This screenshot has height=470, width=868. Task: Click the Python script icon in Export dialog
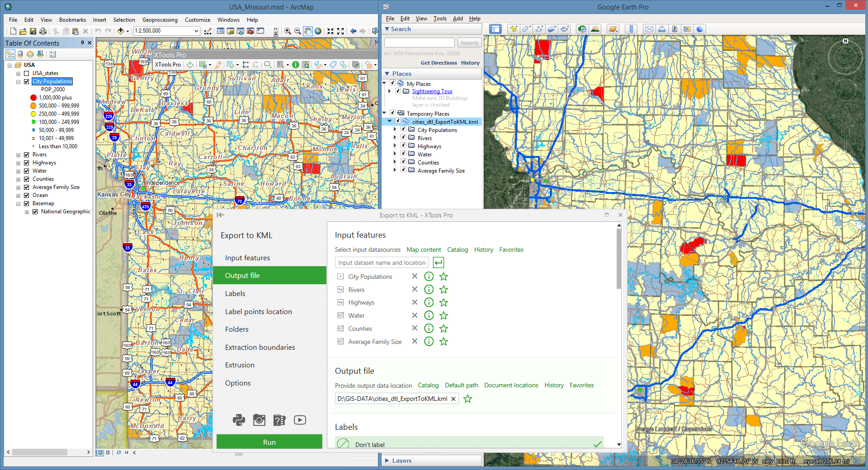pos(239,420)
